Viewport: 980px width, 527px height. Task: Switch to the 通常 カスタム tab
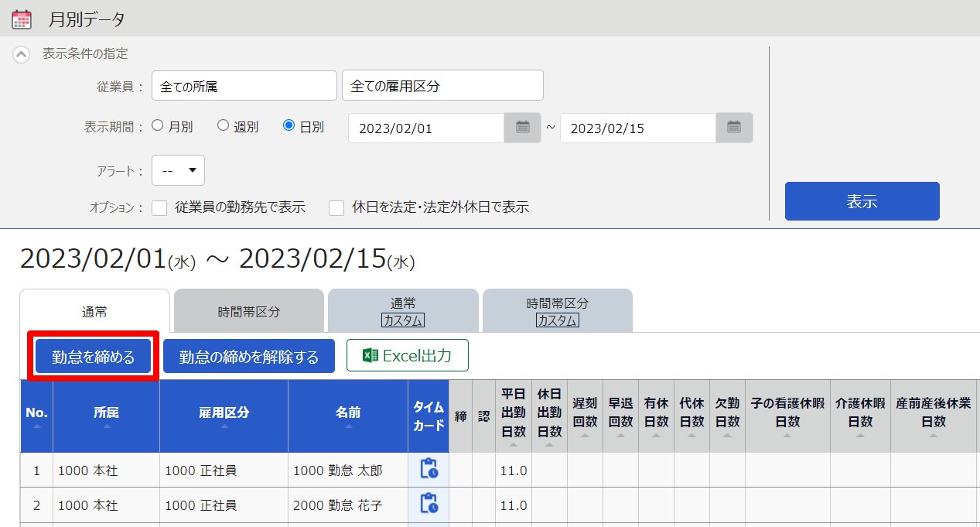[403, 312]
